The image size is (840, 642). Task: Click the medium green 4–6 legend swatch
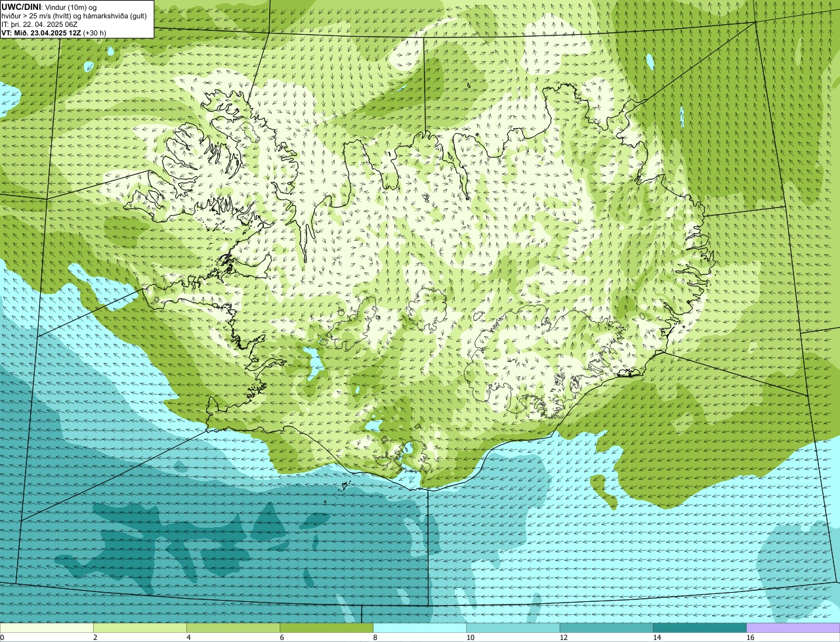click(233, 628)
